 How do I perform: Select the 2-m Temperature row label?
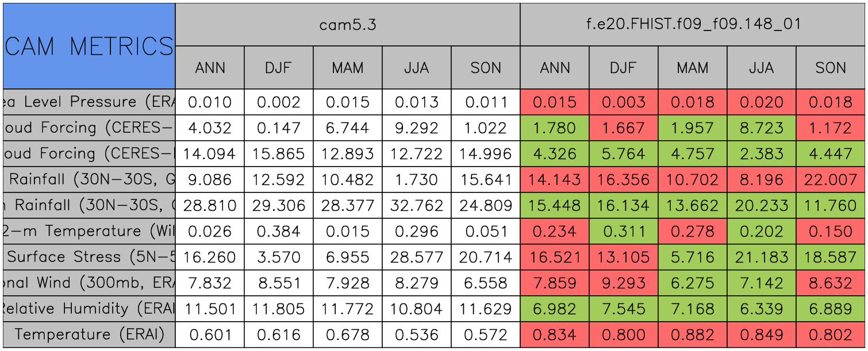coord(89,232)
